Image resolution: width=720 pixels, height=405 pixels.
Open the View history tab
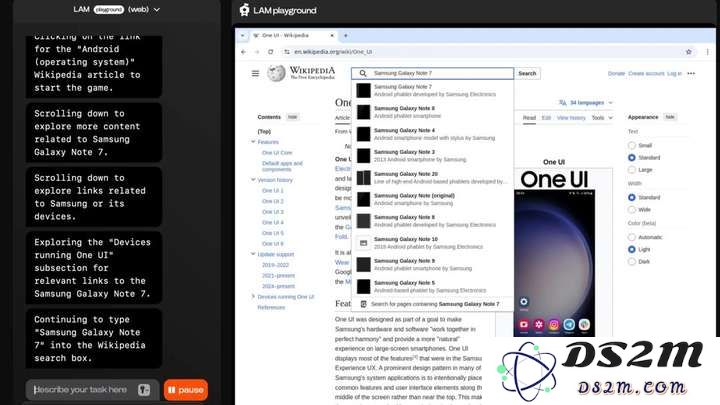[571, 118]
